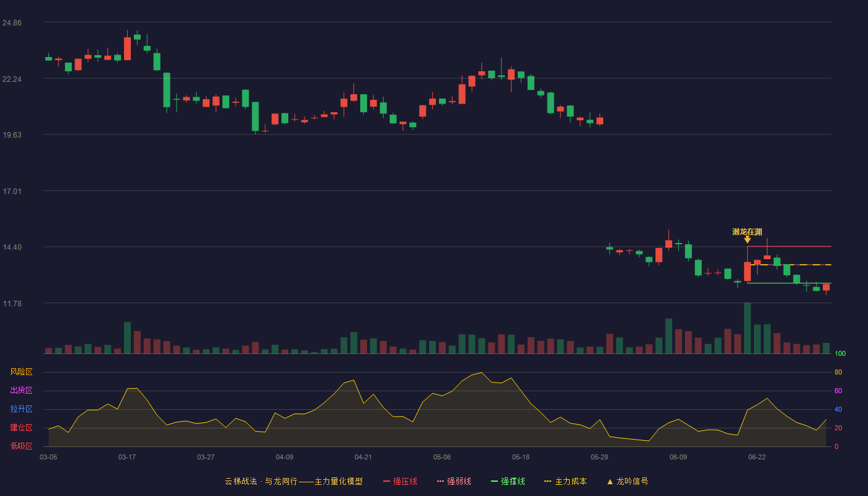
Task: Click the 拉升区 zone label
Action: point(21,409)
